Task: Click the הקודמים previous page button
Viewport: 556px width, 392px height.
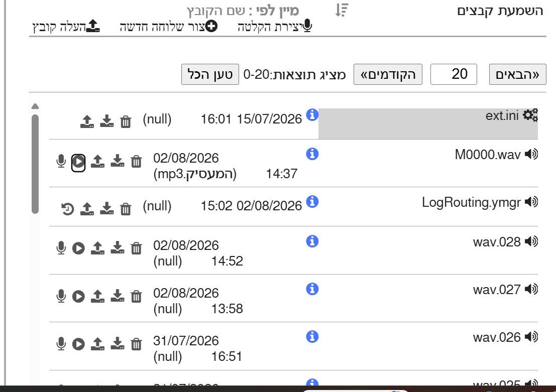Action: [388, 74]
